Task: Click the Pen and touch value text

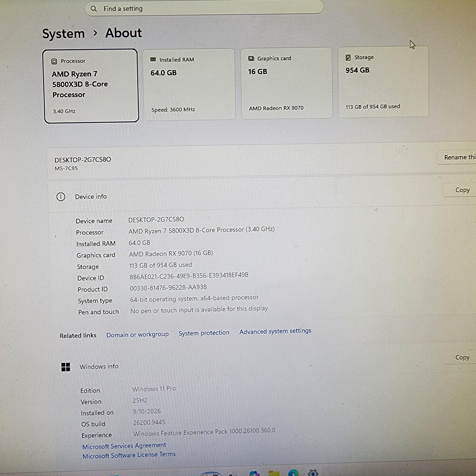Action: point(199,309)
